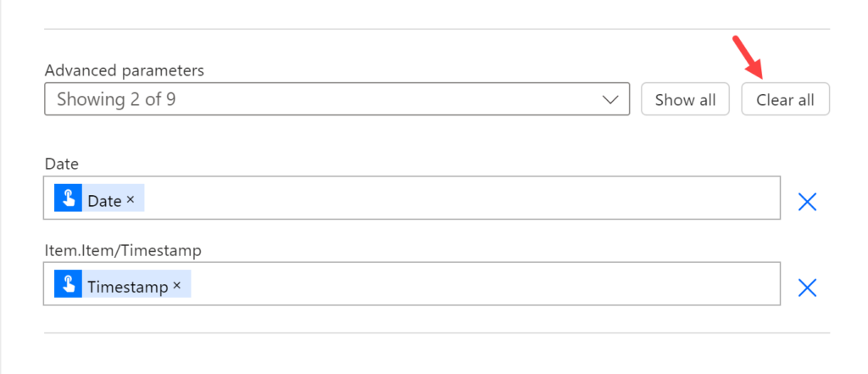This screenshot has width=868, height=374.
Task: Click the manual trigger icon in Timestamp token
Action: coord(67,284)
